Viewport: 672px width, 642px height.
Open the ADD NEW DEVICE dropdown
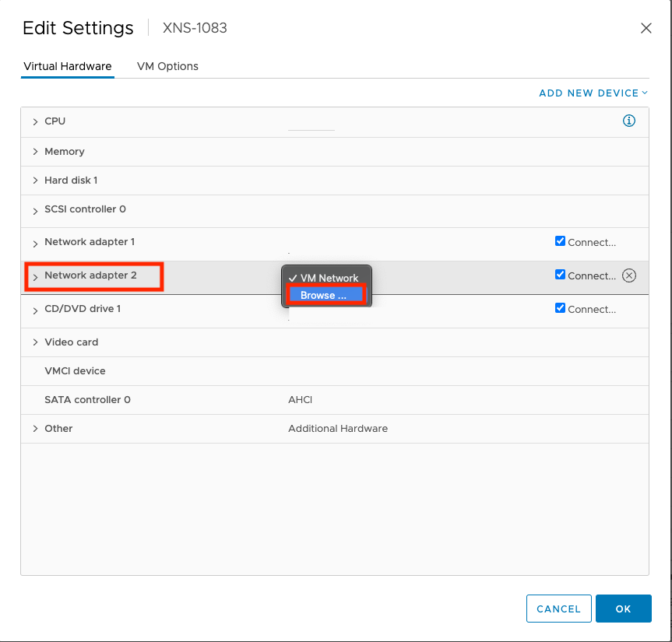[593, 93]
